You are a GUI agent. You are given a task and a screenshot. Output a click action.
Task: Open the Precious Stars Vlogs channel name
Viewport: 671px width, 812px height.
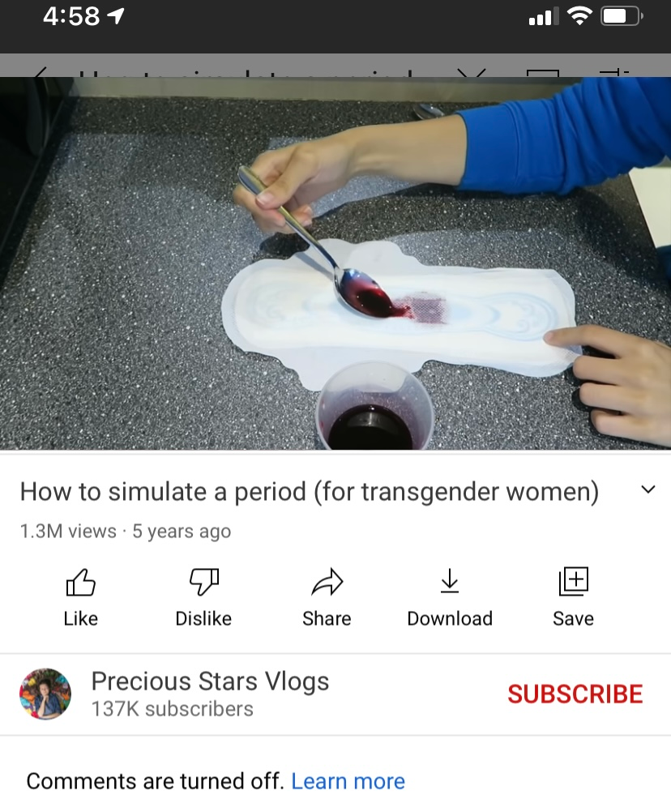pyautogui.click(x=210, y=681)
